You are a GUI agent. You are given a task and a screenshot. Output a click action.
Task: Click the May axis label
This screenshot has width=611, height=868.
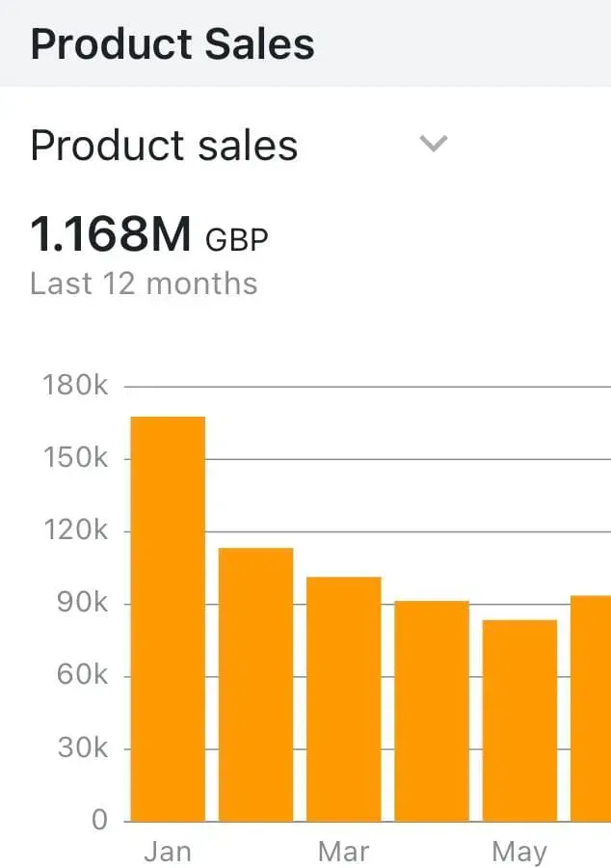point(519,853)
